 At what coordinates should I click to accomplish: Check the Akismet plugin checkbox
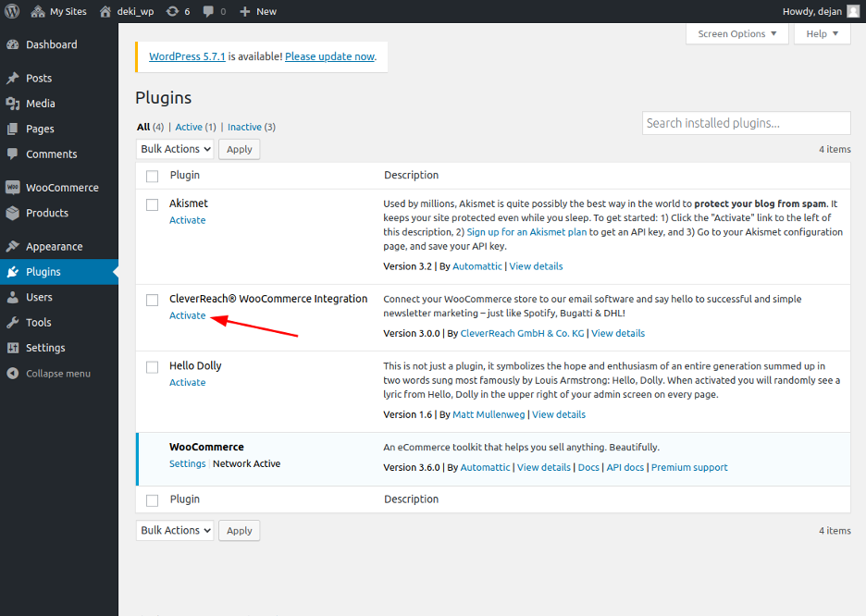coord(153,204)
